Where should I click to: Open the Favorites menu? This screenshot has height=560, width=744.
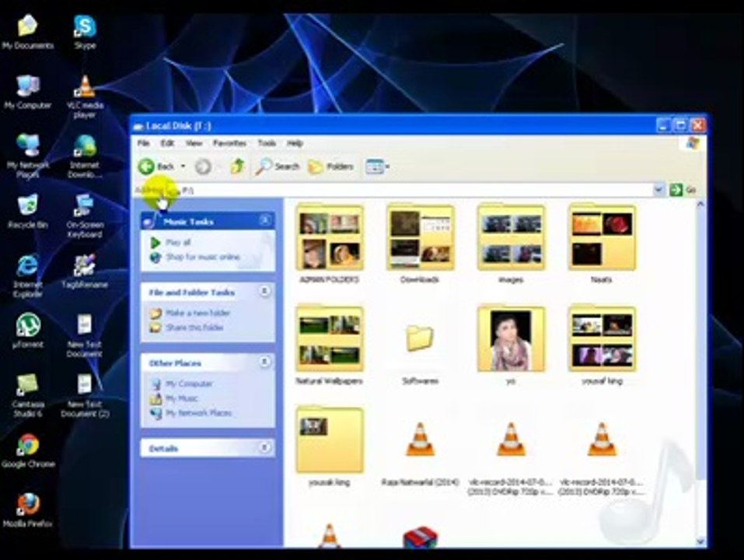pyautogui.click(x=229, y=143)
